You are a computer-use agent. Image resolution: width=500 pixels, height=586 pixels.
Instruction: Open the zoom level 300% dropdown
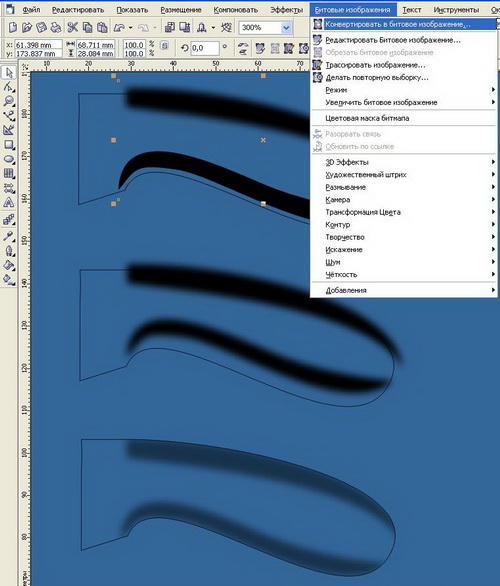pyautogui.click(x=286, y=28)
